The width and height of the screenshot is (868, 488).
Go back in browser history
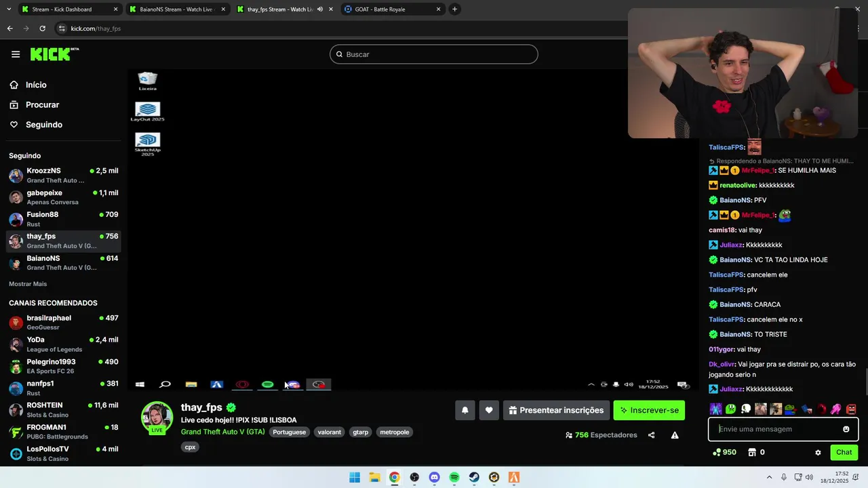(x=9, y=28)
